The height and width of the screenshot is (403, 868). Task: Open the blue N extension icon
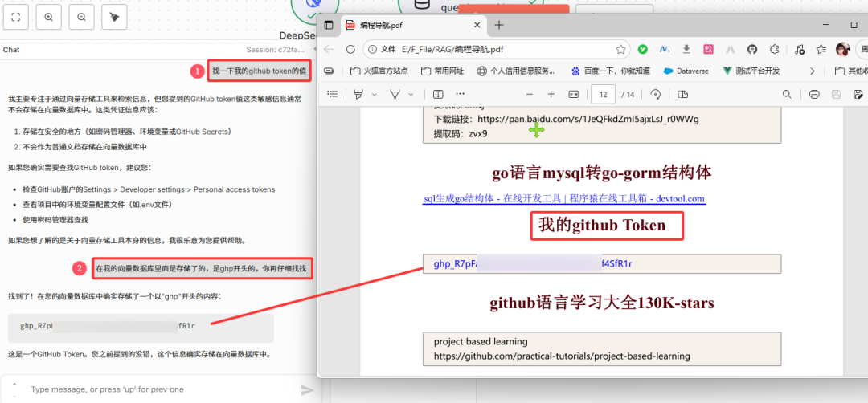point(665,49)
